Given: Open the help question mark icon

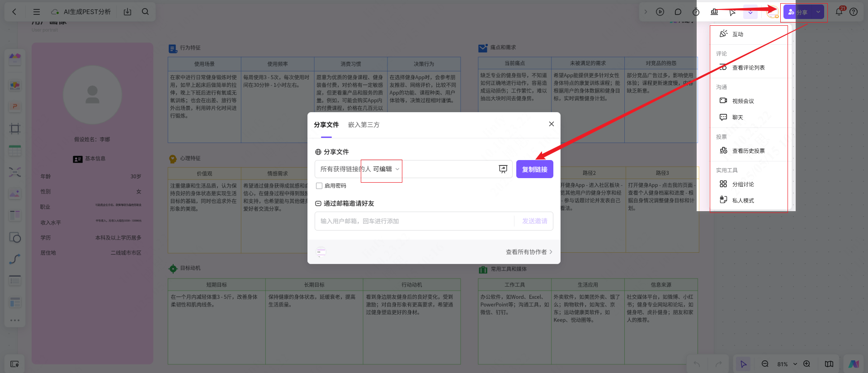Looking at the screenshot, I should tap(854, 12).
